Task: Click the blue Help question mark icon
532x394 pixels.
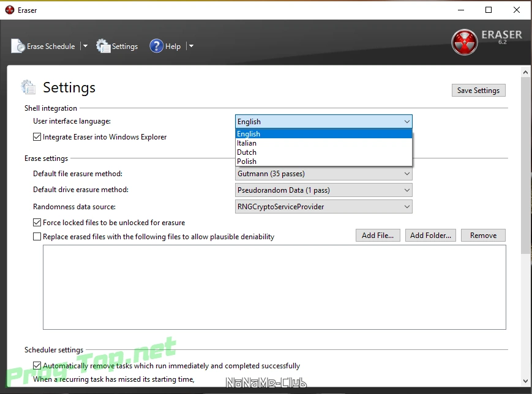Action: pyautogui.click(x=156, y=46)
